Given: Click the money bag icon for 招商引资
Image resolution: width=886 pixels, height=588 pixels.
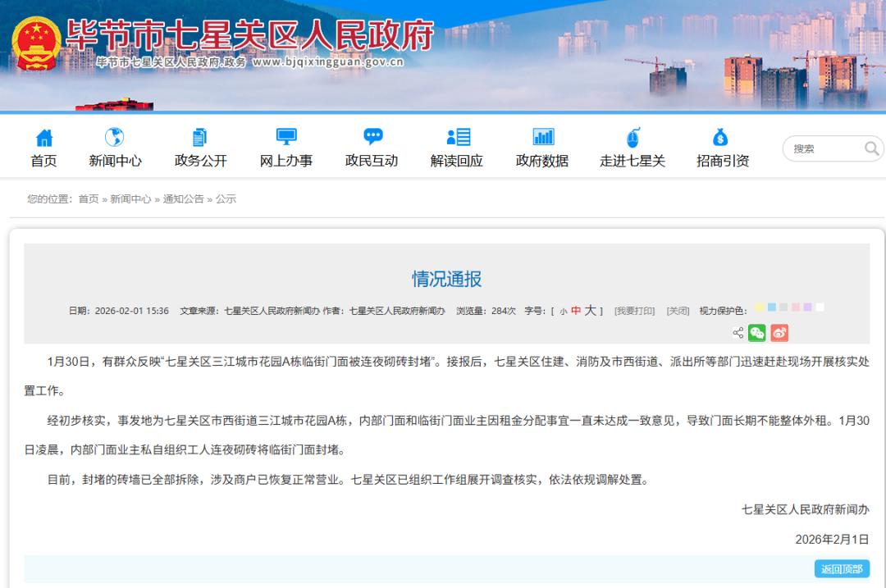Looking at the screenshot, I should (x=720, y=137).
